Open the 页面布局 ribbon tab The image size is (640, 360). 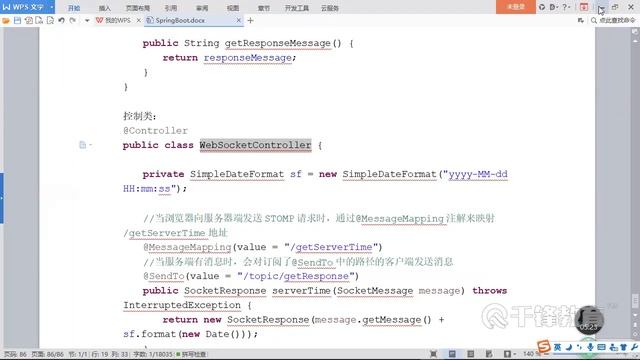point(138,8)
